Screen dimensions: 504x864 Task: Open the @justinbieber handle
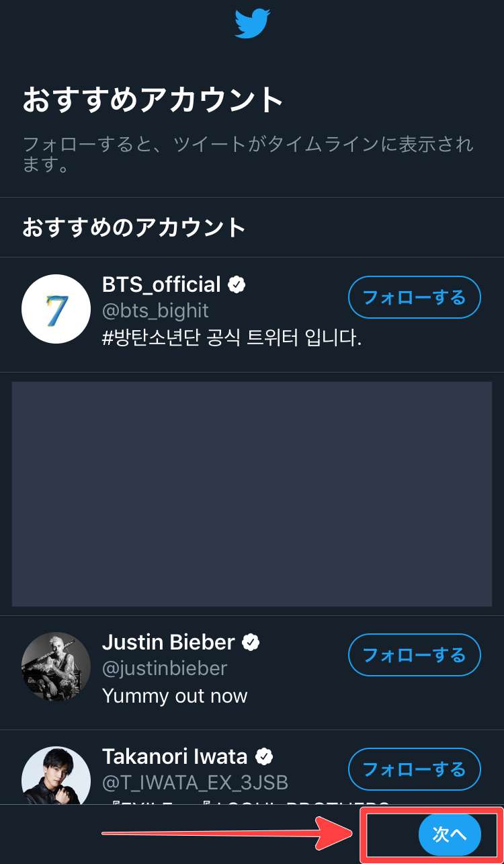(x=165, y=668)
